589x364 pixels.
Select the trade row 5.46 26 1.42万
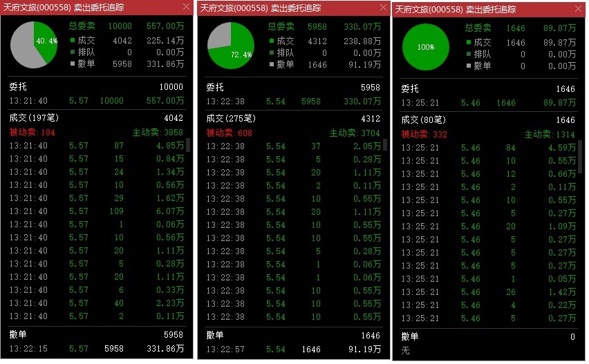tap(488, 292)
